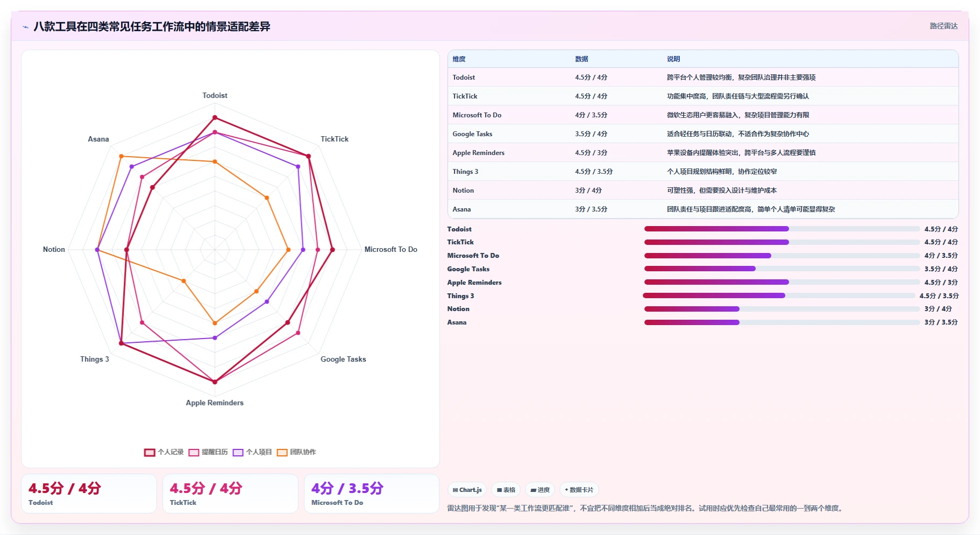980x535 pixels.
Task: Click the Google Tasks label in the progress list
Action: tap(468, 269)
